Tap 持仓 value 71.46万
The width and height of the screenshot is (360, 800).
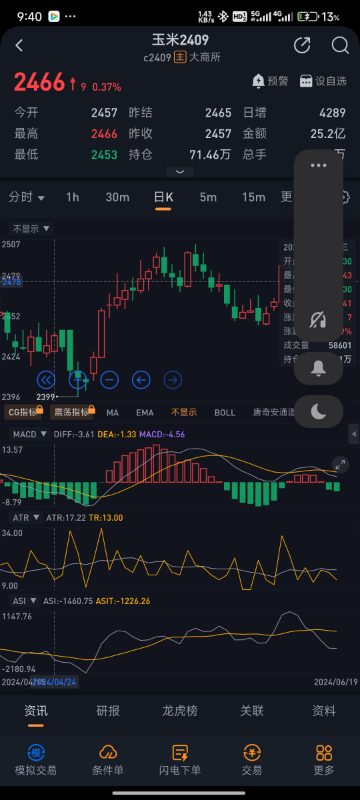pos(210,155)
